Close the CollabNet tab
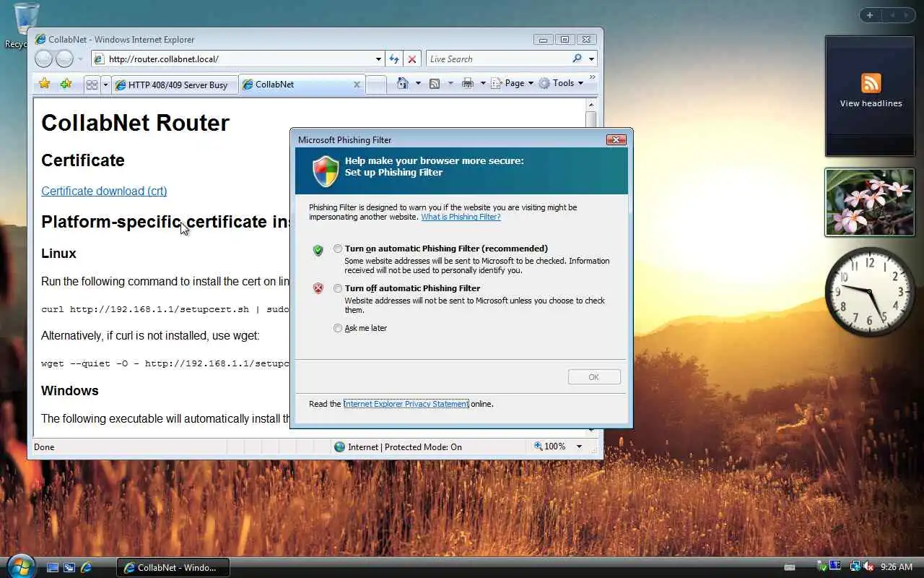The height and width of the screenshot is (578, 924). 357,85
